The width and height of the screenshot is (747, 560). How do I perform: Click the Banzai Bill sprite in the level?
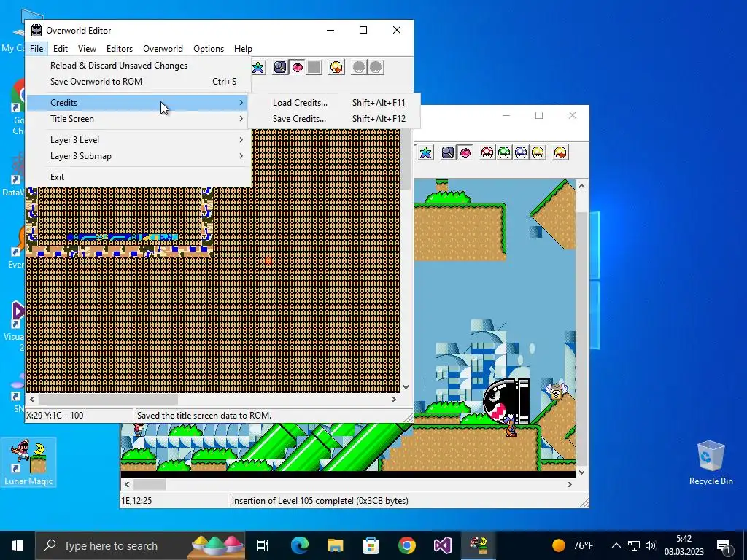[x=506, y=400]
